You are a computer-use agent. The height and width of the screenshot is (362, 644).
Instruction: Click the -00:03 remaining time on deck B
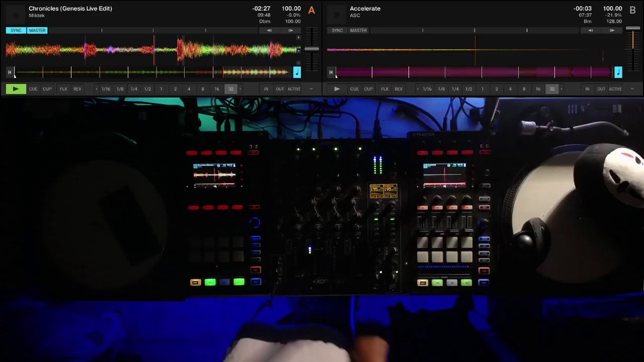click(583, 9)
